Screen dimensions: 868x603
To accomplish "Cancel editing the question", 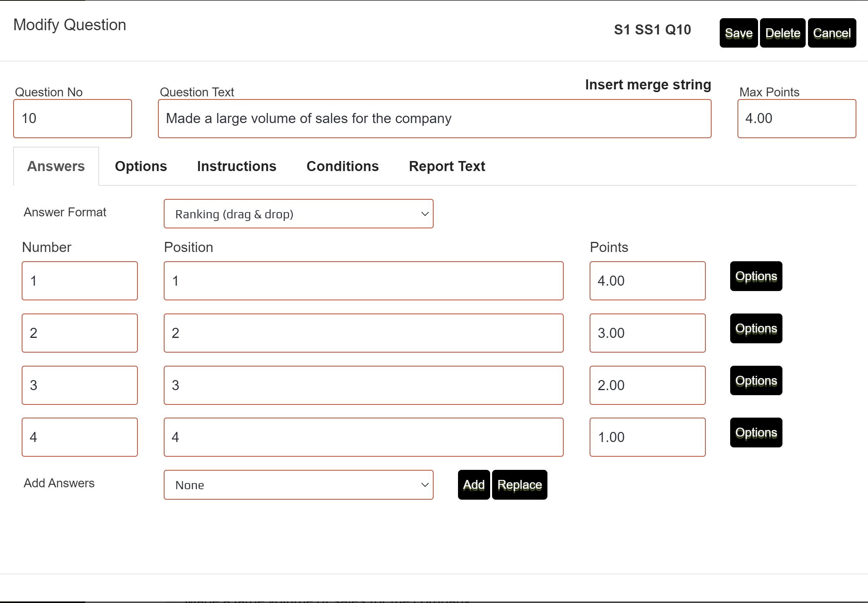I will [832, 33].
